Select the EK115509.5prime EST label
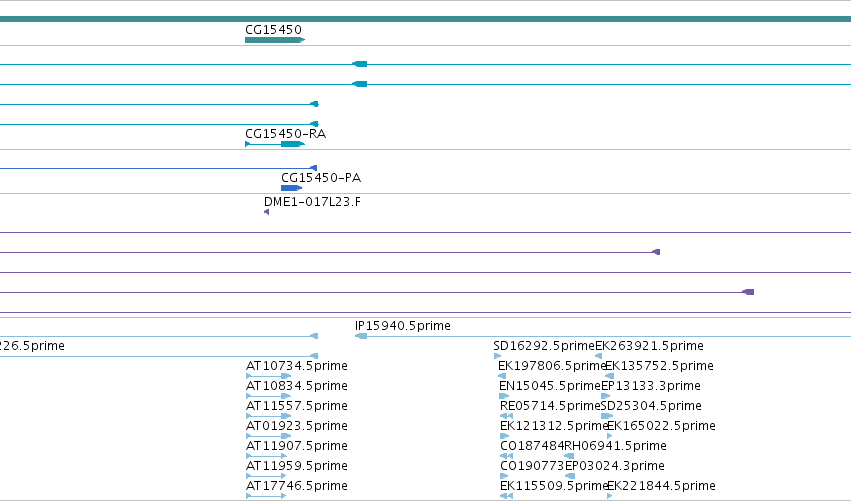 [x=554, y=486]
